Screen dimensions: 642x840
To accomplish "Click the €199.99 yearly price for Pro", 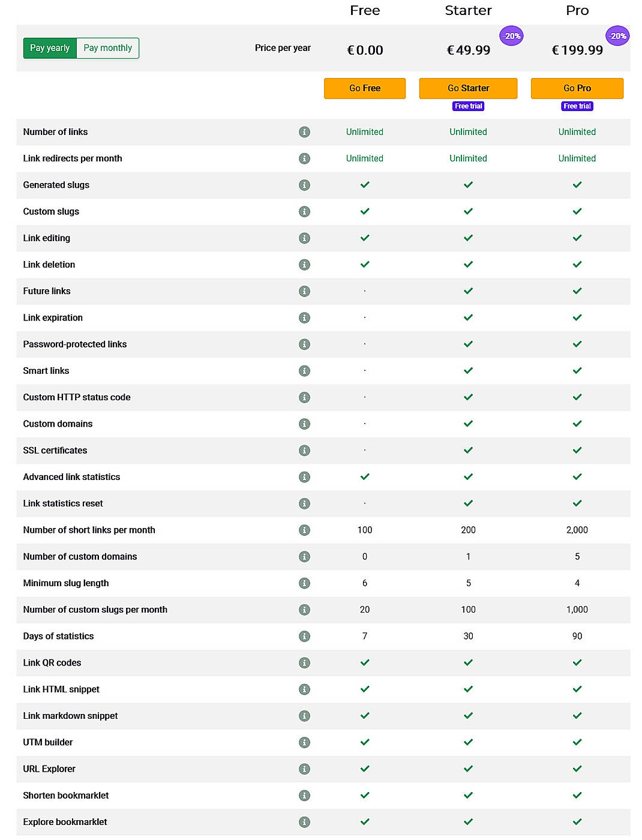I will point(577,50).
